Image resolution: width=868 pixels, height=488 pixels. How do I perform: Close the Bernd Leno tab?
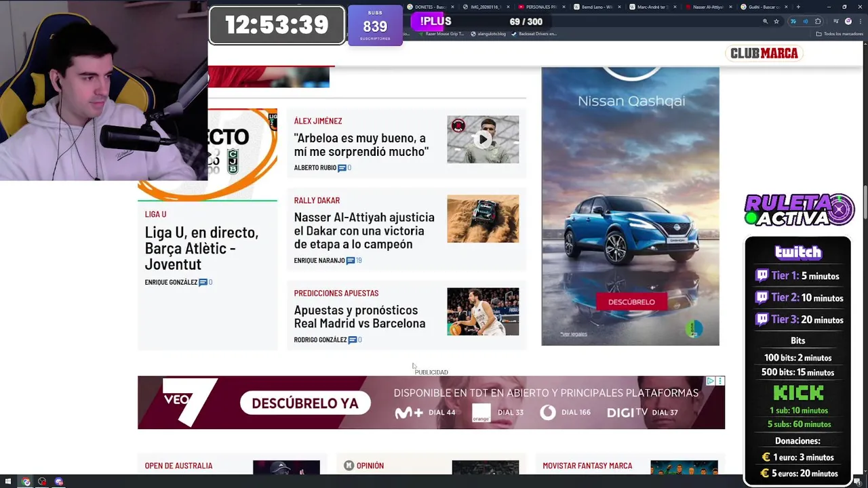(x=619, y=7)
